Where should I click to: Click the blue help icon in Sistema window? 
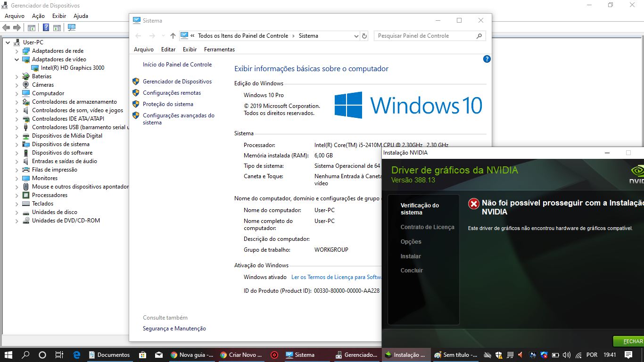(487, 59)
